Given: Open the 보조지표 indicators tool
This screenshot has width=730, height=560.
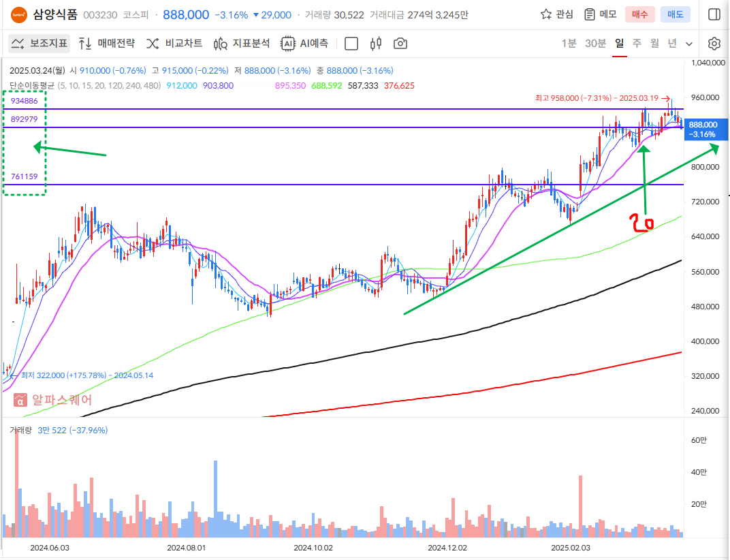Looking at the screenshot, I should (39, 44).
